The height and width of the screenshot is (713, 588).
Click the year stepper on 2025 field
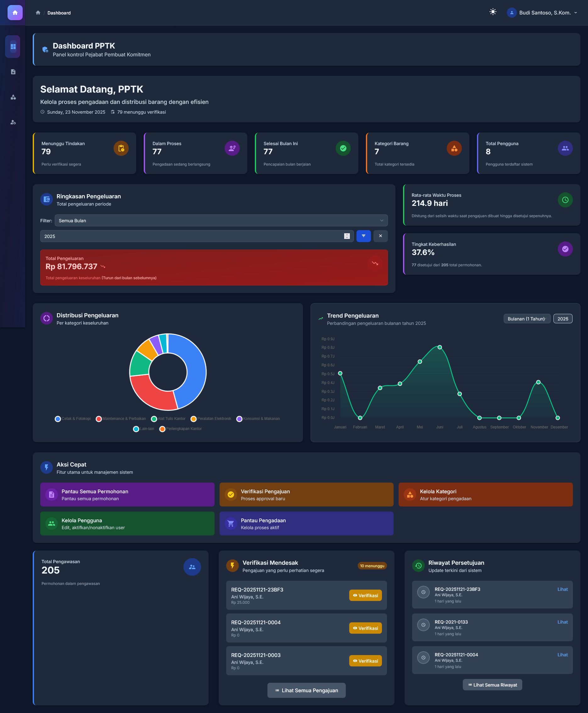click(x=346, y=236)
